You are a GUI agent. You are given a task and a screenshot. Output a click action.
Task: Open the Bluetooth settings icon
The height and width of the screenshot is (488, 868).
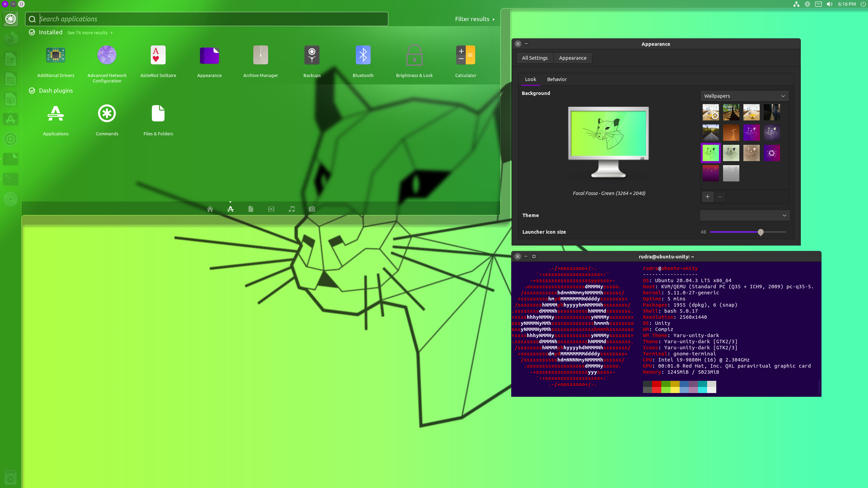click(x=363, y=55)
